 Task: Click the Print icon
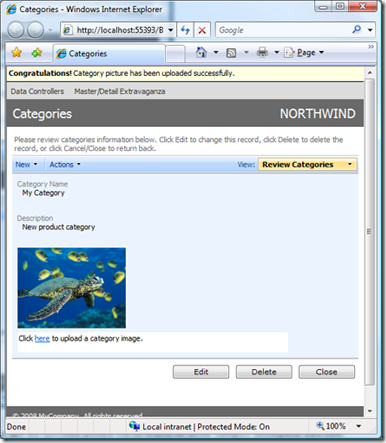tap(262, 52)
